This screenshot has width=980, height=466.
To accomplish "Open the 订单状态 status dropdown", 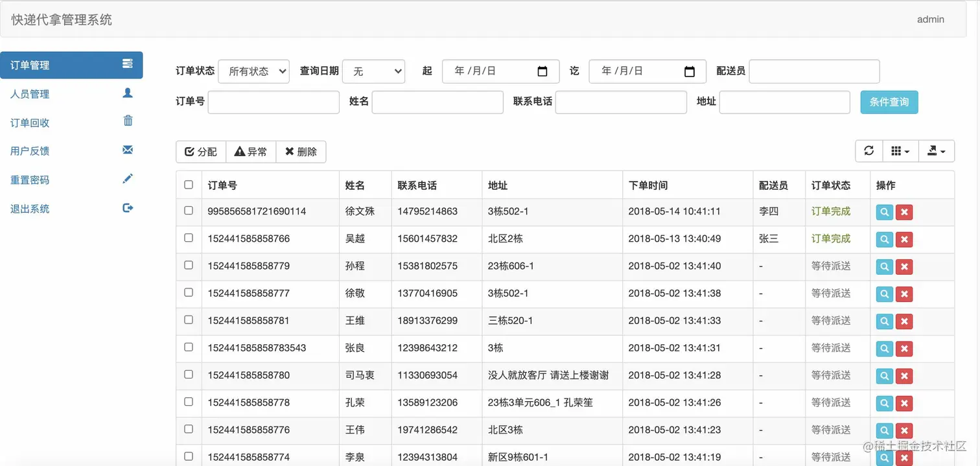I will (x=253, y=71).
